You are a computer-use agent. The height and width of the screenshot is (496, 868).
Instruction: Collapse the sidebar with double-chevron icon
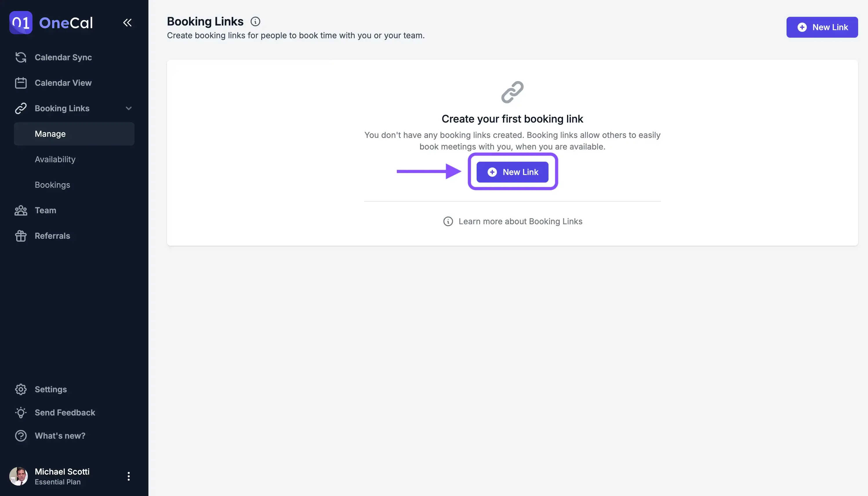128,23
